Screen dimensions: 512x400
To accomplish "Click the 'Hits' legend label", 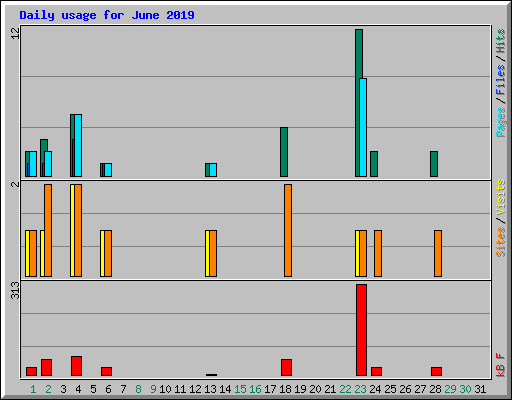I will tap(501, 41).
